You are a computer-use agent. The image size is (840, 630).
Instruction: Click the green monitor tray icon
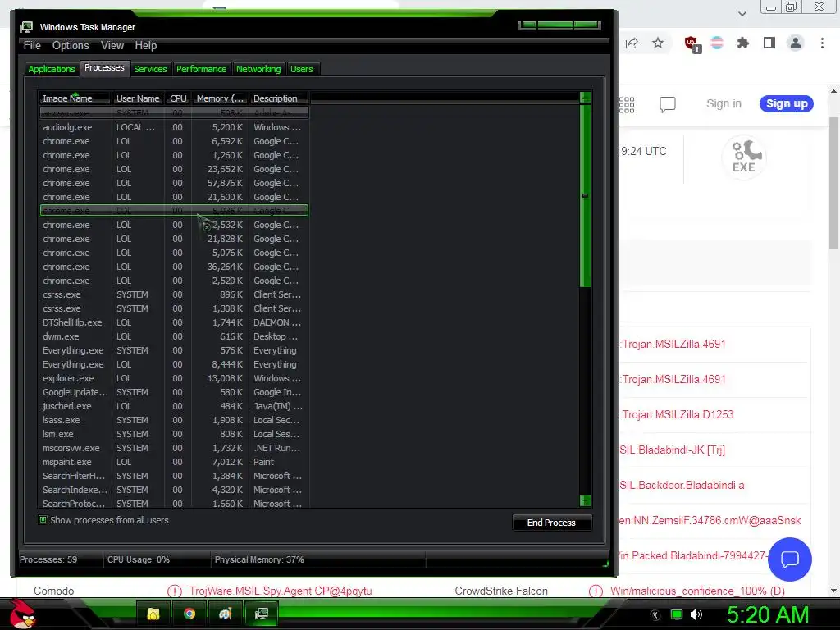click(677, 614)
